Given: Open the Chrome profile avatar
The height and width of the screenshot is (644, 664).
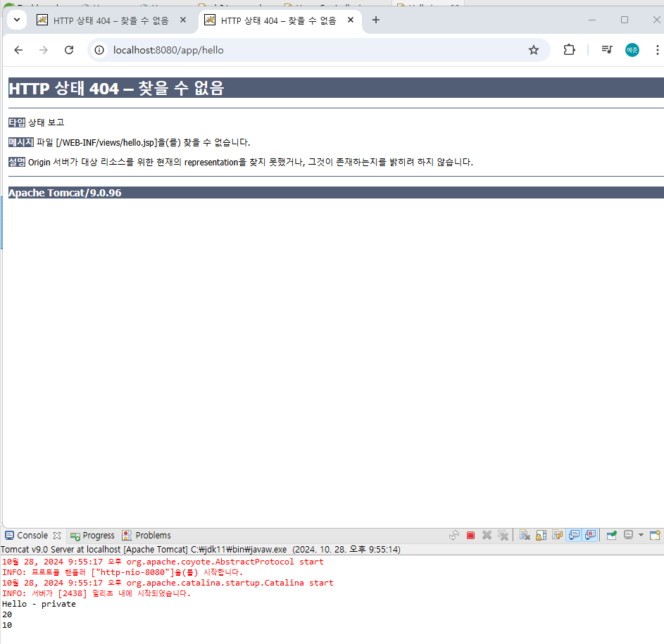Looking at the screenshot, I should [632, 50].
